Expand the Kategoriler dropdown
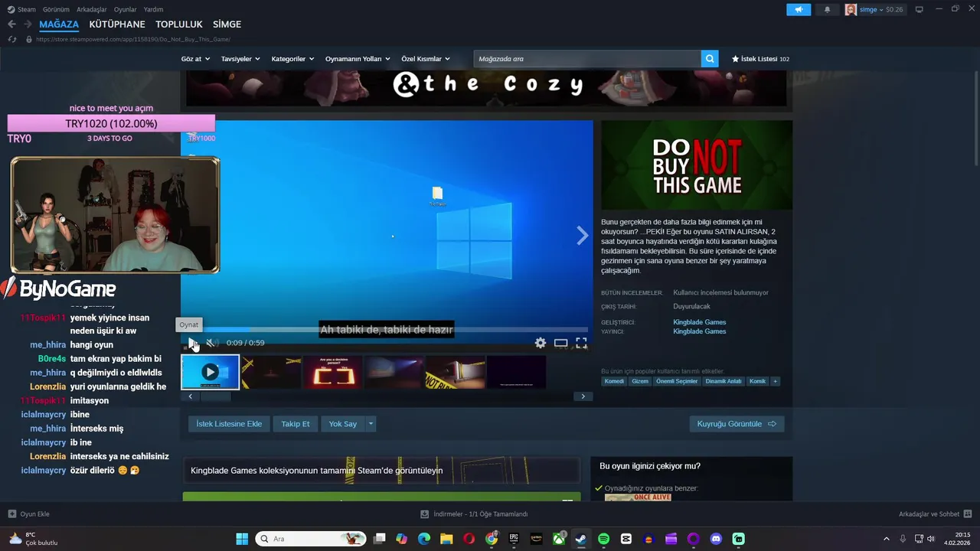The width and height of the screenshot is (980, 551). pos(292,59)
